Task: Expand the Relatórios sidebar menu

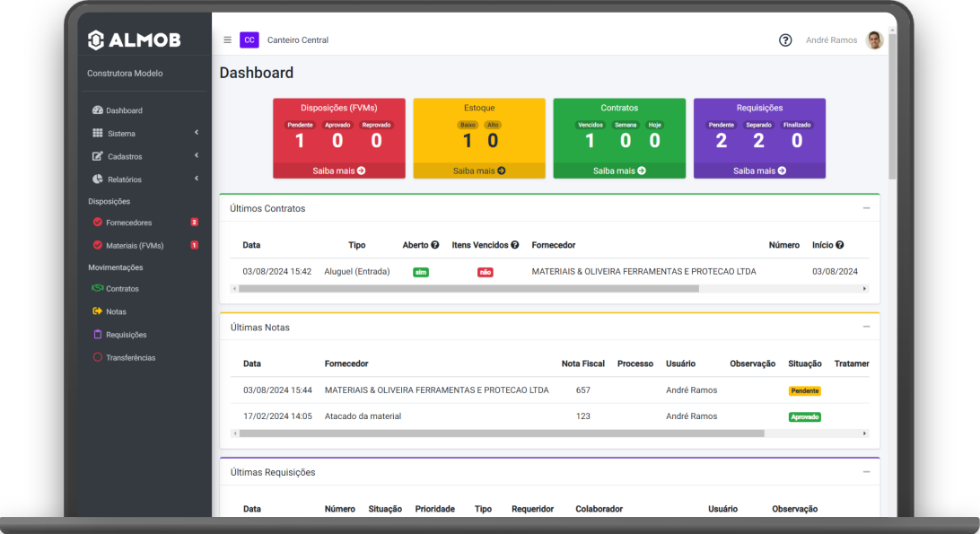Action: tap(124, 179)
